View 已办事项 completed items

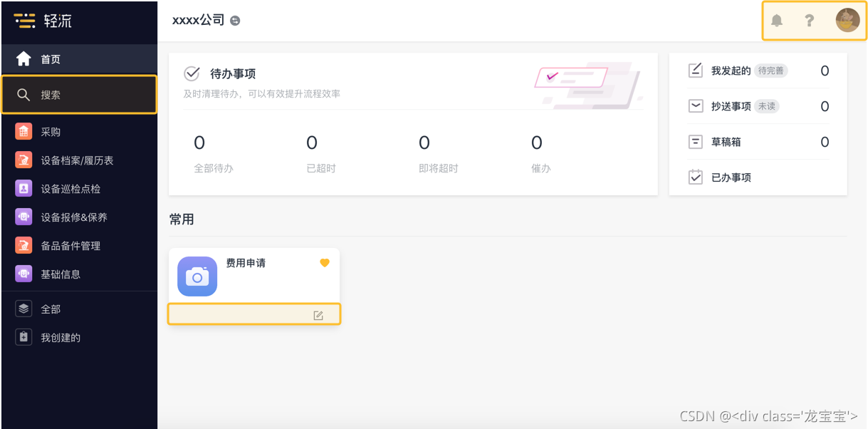(x=731, y=177)
